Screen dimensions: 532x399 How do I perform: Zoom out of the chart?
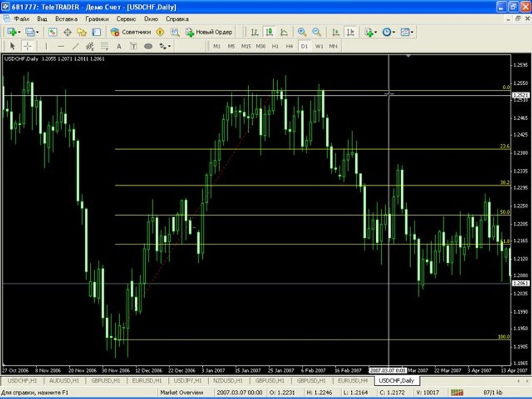tap(316, 32)
